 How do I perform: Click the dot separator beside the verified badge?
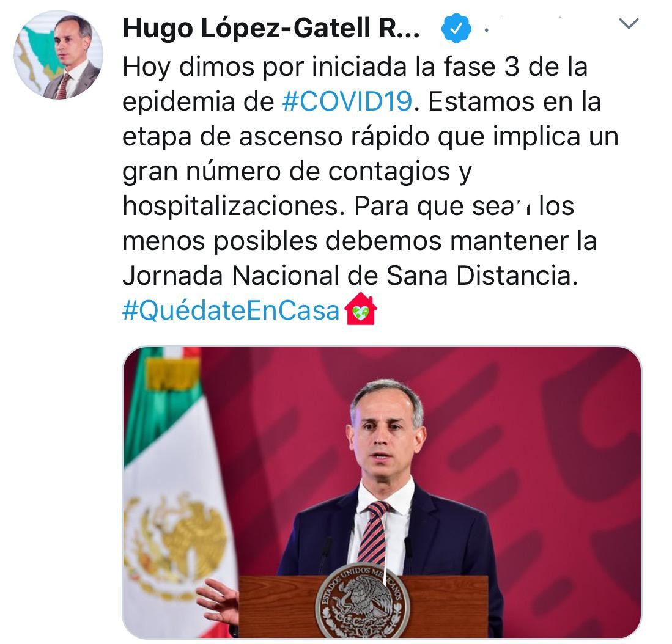[486, 29]
